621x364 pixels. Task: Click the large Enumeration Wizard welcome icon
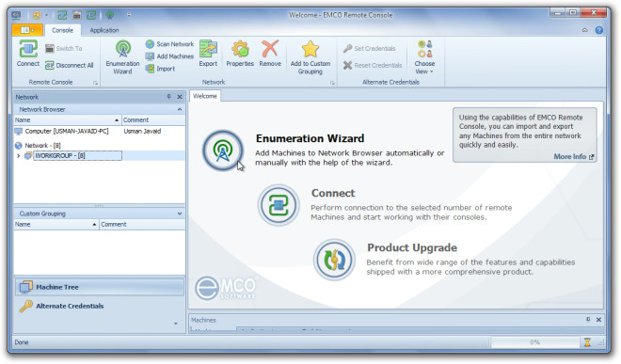click(x=223, y=150)
